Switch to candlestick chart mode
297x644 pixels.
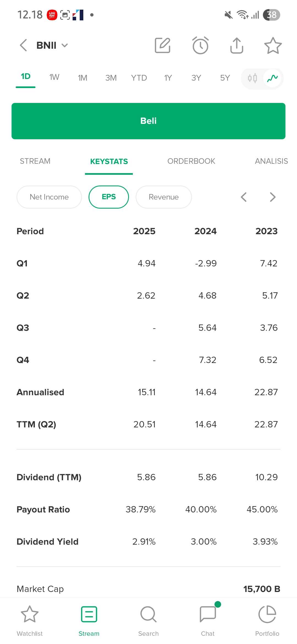[252, 78]
